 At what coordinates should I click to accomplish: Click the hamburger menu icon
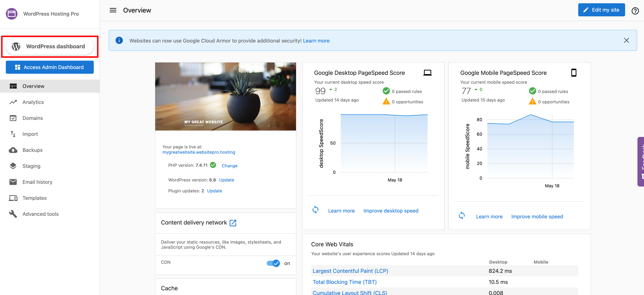point(113,10)
